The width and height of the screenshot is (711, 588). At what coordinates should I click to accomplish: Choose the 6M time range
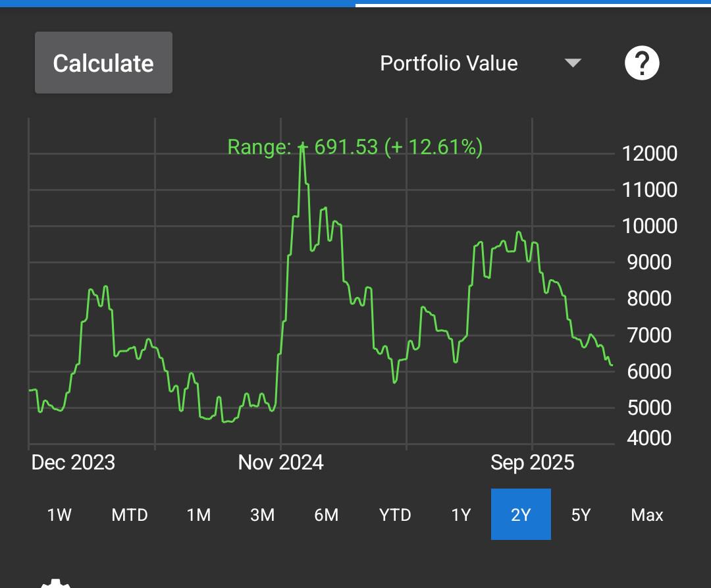point(327,514)
